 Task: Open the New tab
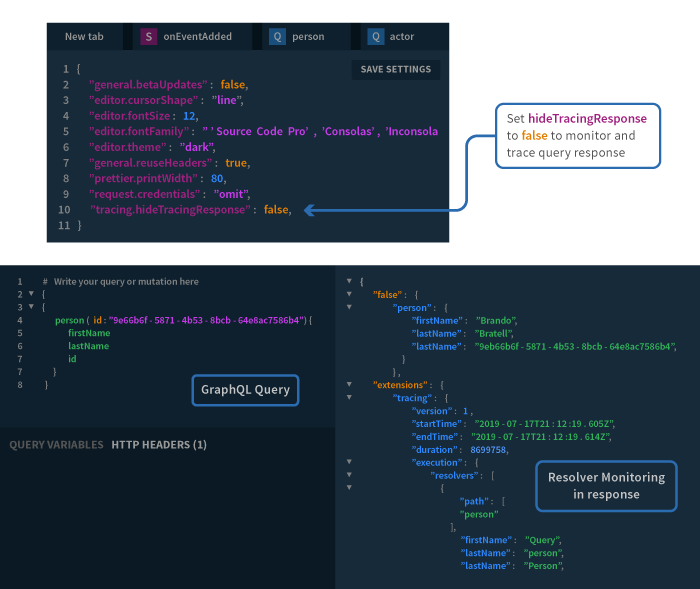pyautogui.click(x=84, y=37)
